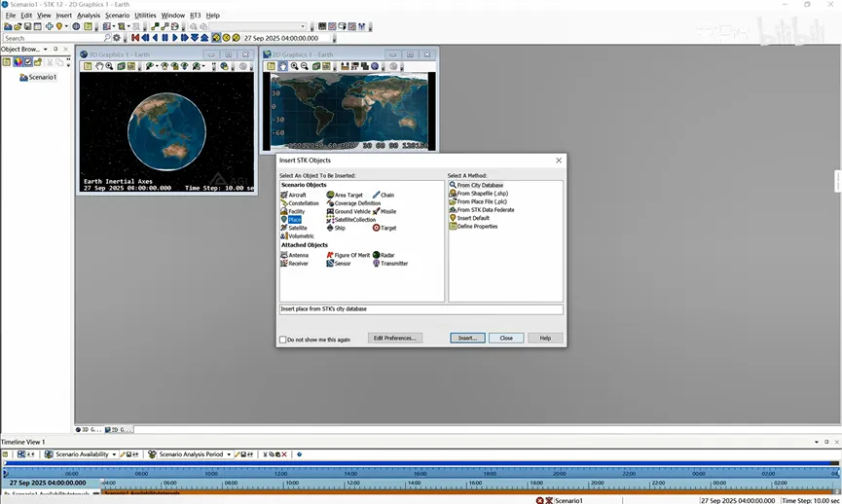This screenshot has height=504, width=842.
Task: Select the Satellite object
Action: [294, 228]
